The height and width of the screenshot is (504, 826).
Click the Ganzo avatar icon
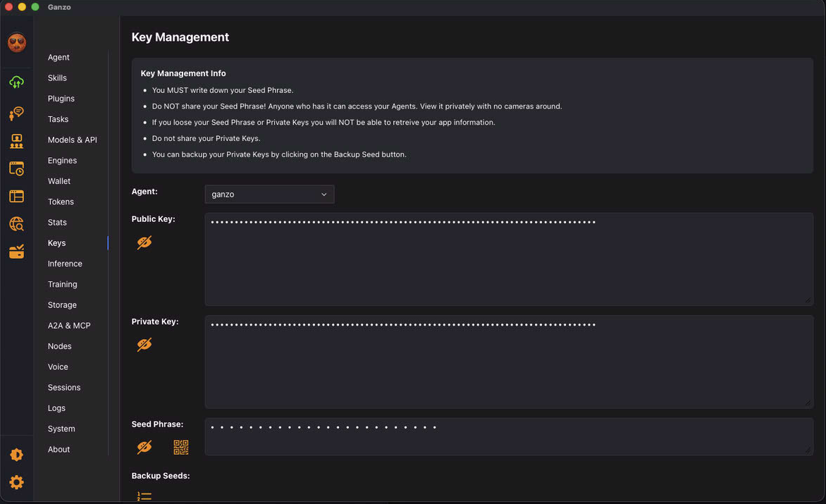click(x=17, y=43)
